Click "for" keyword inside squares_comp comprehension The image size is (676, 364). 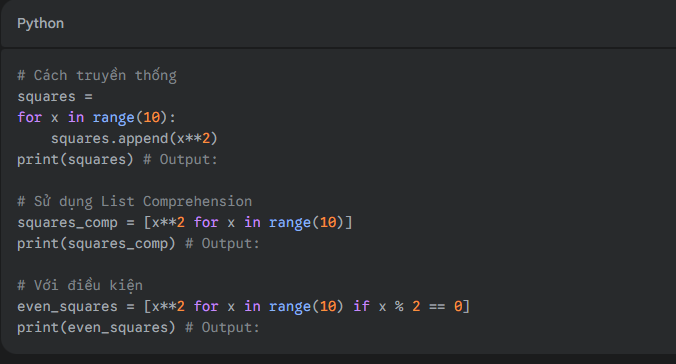206,223
